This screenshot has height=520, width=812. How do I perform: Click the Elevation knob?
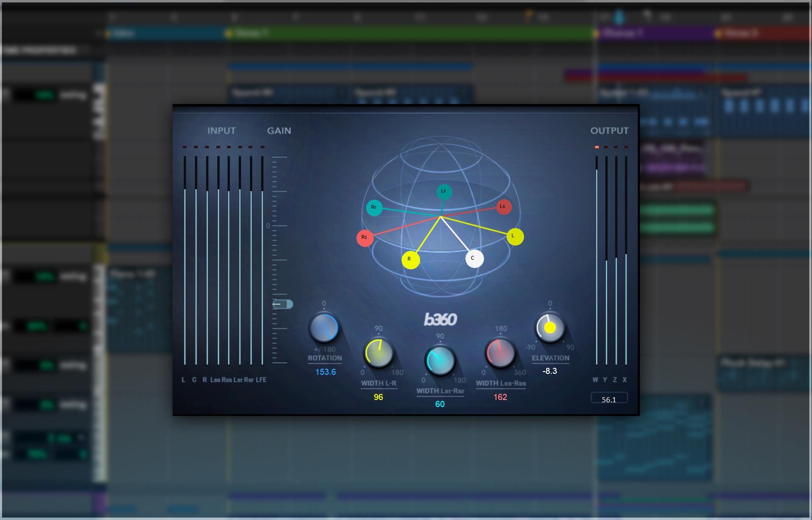click(550, 328)
